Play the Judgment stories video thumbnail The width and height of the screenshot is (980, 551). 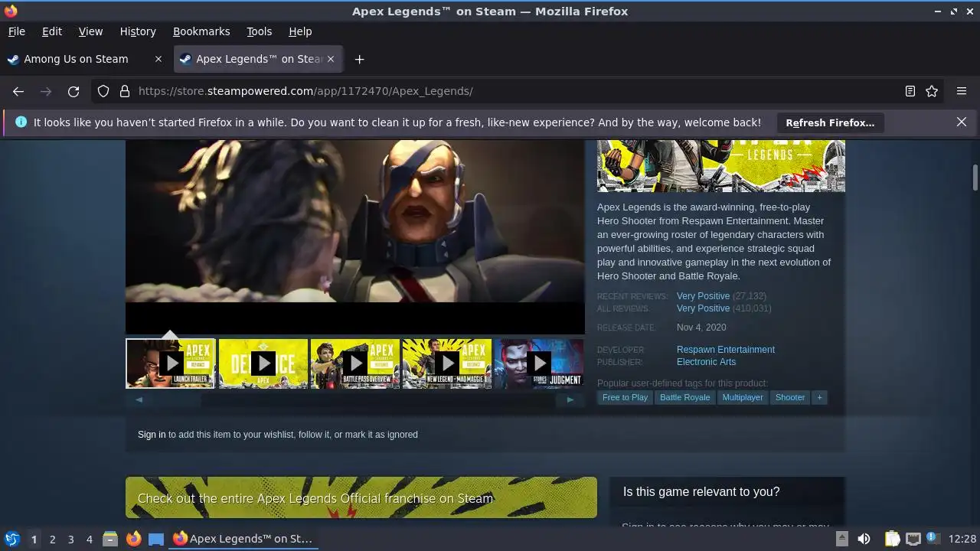[539, 364]
